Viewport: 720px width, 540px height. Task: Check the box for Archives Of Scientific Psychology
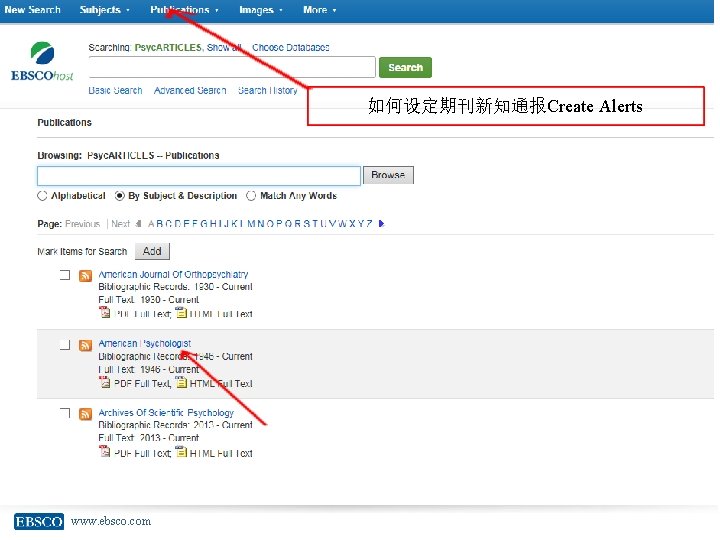[x=65, y=413]
